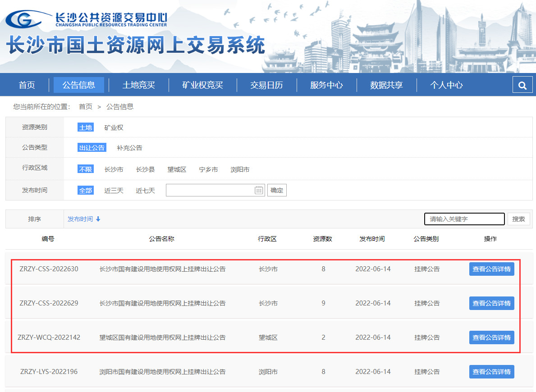
Task: Open the 个人中心 navigation tab
Action: pos(446,85)
